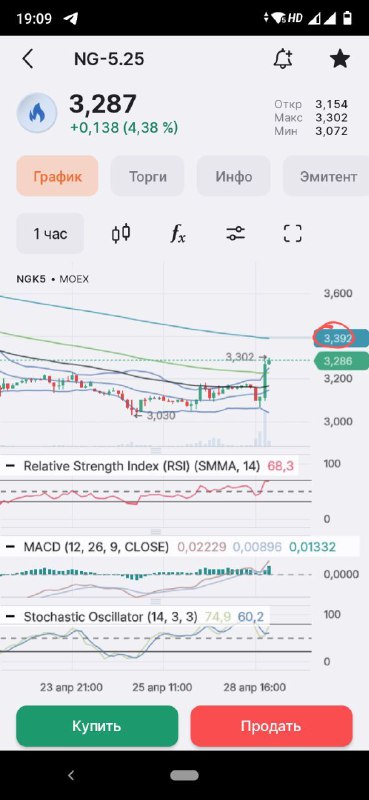Tap the back arrow icon
This screenshot has height=800, width=369.
(x=28, y=59)
